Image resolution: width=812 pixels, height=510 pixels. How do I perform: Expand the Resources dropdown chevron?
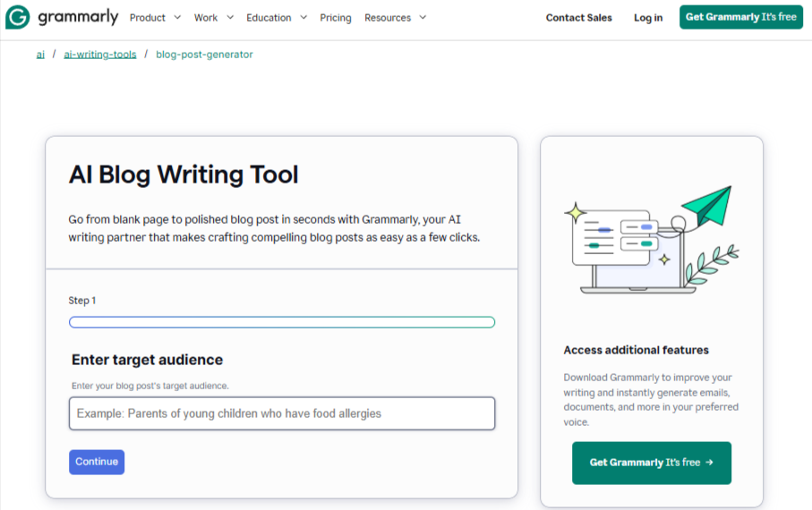(x=423, y=17)
